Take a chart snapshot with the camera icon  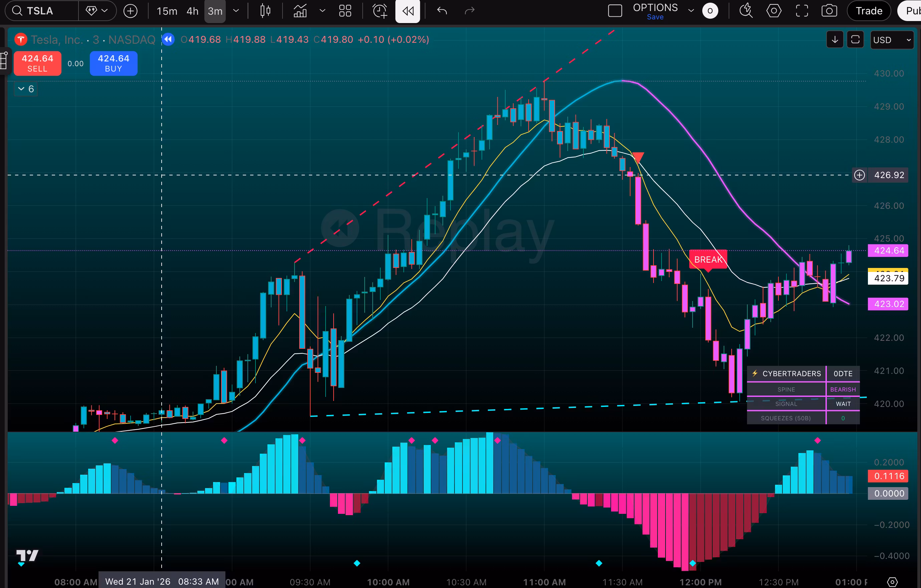tap(829, 11)
